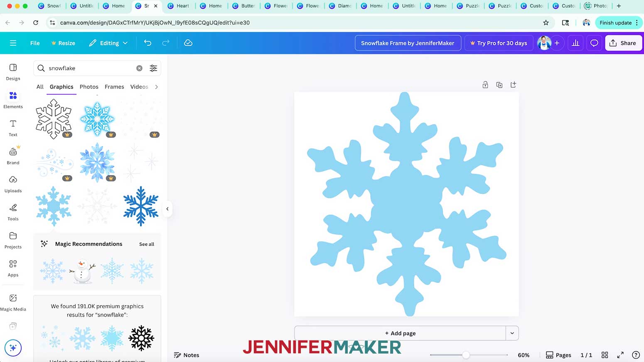Add collaborator with plus icon

pyautogui.click(x=557, y=43)
